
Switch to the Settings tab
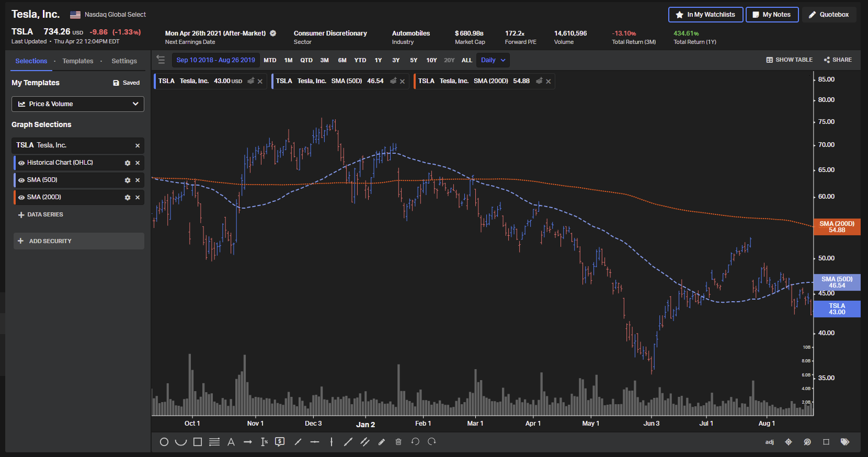(x=124, y=61)
